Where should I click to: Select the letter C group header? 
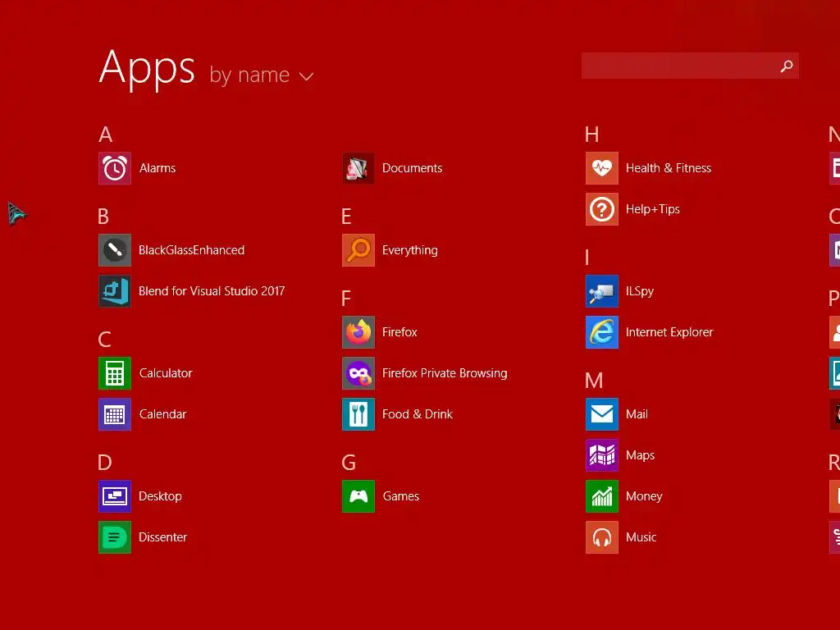pos(104,339)
